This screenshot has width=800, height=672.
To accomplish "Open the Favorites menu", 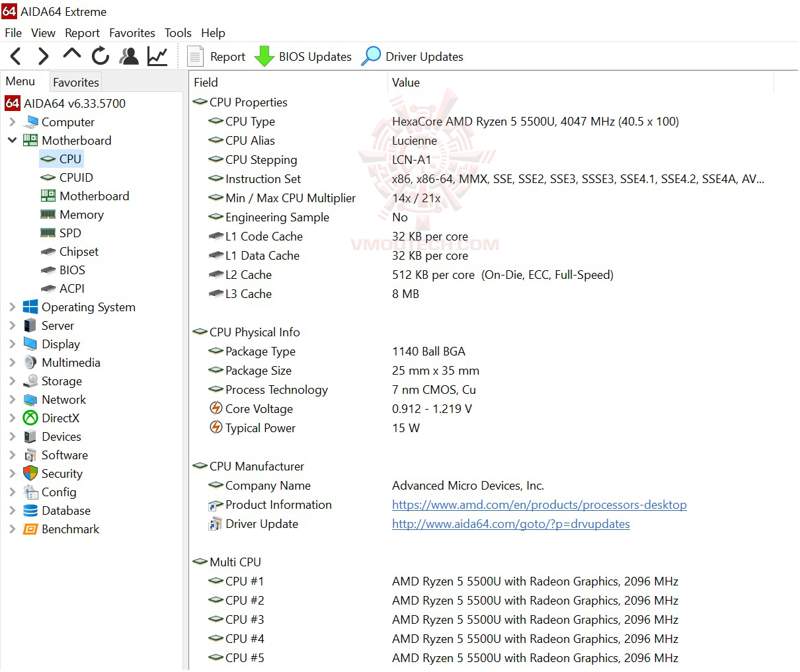I will point(132,32).
